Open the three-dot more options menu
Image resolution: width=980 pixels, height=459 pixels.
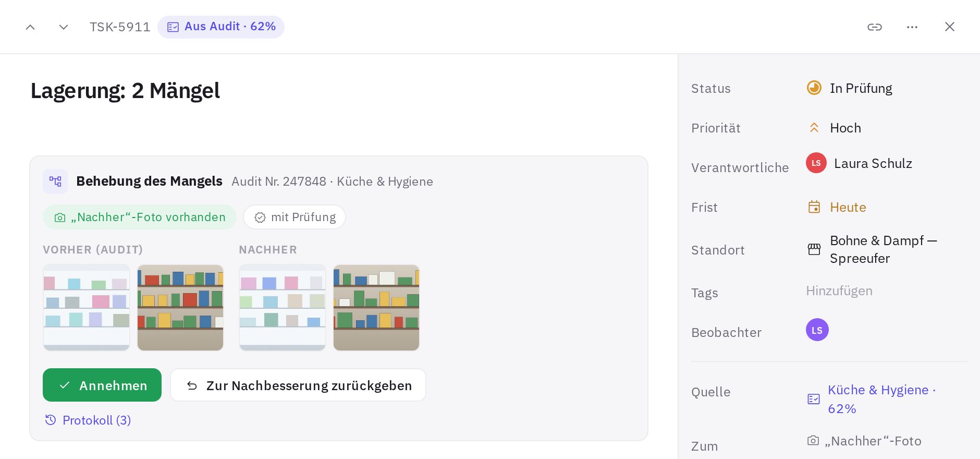coord(912,27)
